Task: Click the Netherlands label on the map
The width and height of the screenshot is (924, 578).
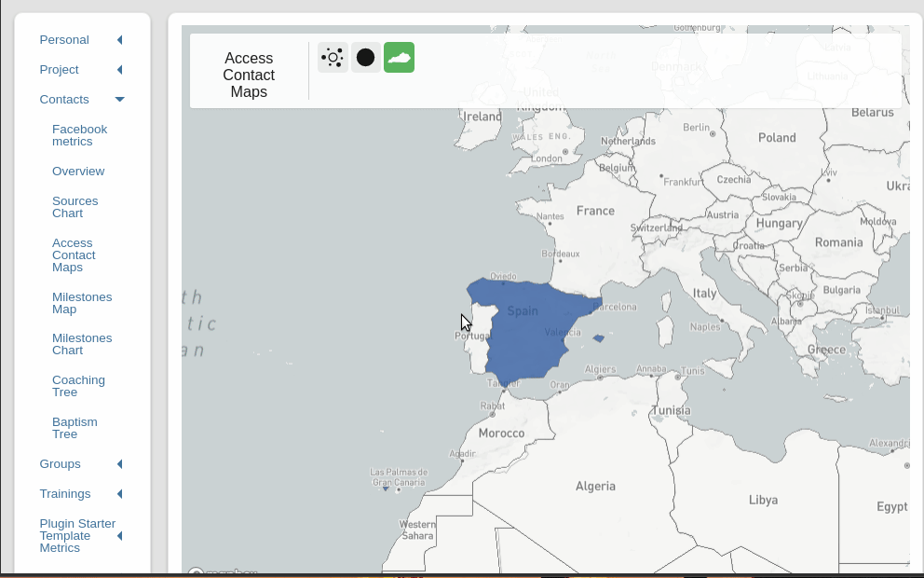Action: [x=628, y=141]
